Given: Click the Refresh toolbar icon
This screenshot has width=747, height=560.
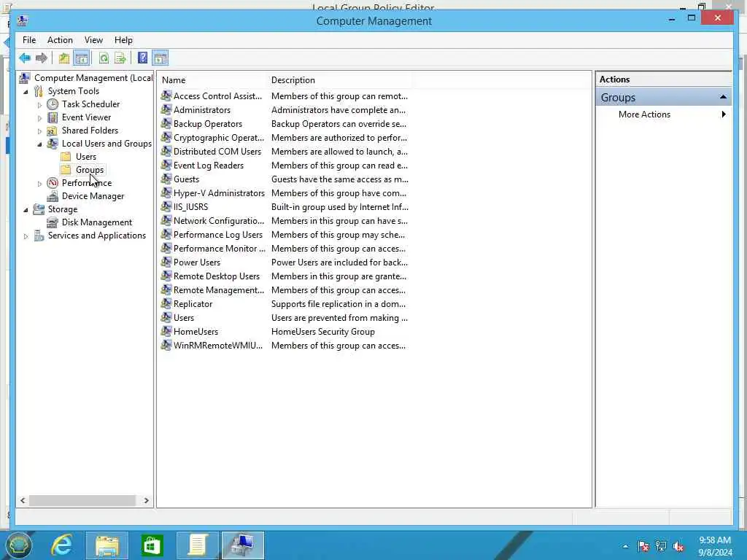Looking at the screenshot, I should pyautogui.click(x=104, y=58).
